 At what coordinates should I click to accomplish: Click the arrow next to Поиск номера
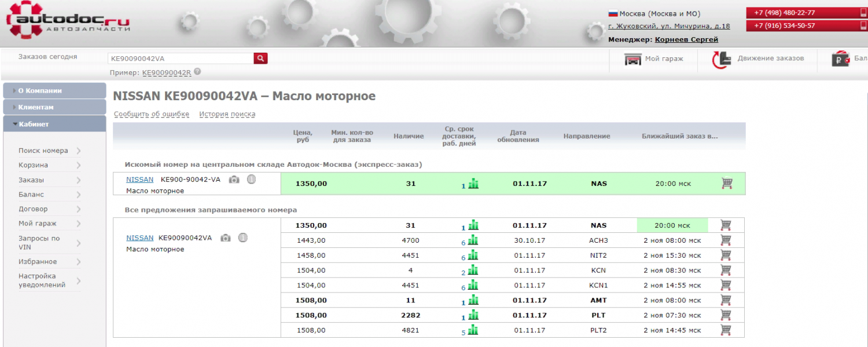point(78,151)
